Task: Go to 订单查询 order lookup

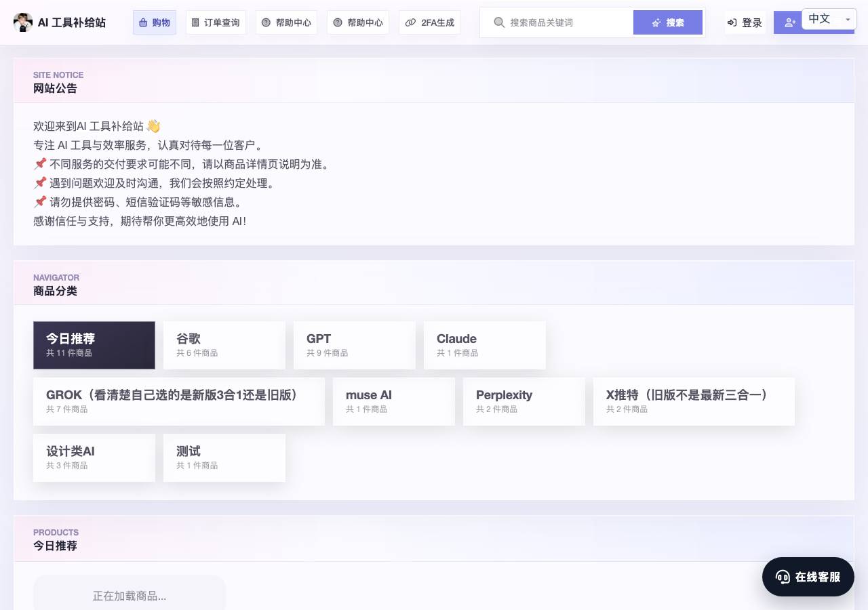Action: tap(216, 22)
